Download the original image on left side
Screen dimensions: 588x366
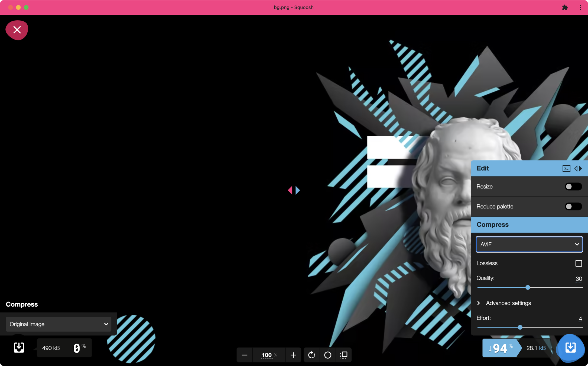pos(19,348)
